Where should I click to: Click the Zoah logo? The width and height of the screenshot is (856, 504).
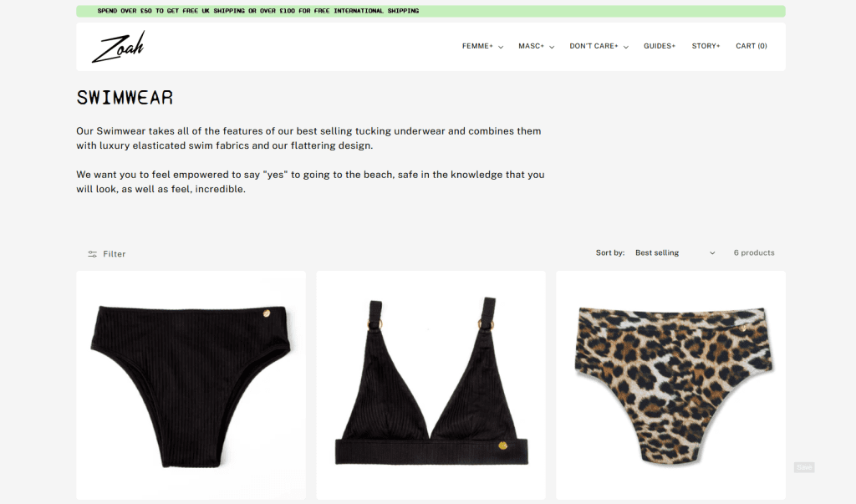point(119,47)
